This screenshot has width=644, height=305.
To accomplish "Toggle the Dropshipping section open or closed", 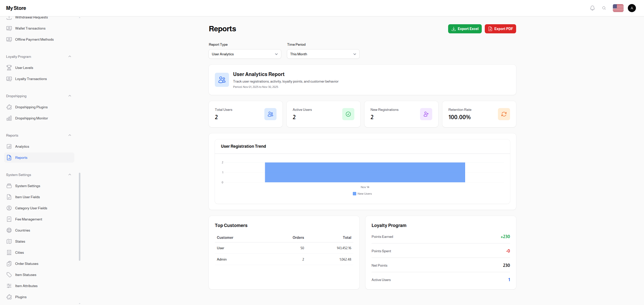I will point(70,96).
